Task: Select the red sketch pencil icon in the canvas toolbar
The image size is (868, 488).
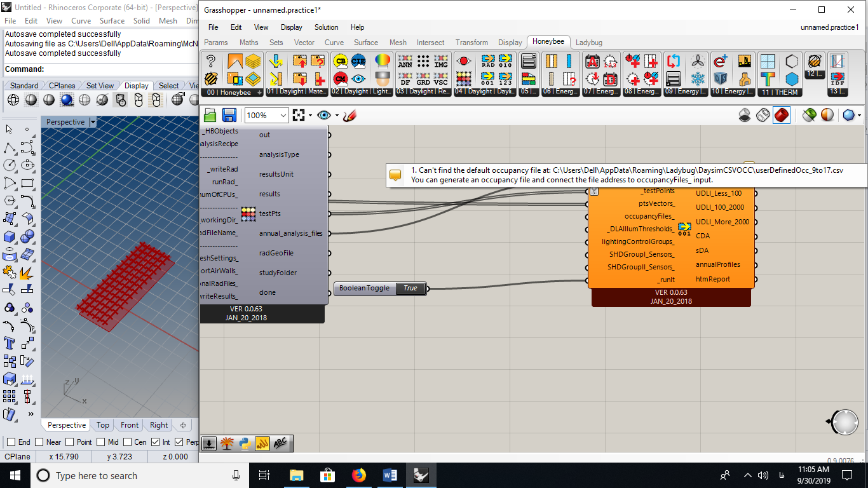Action: pyautogui.click(x=349, y=115)
